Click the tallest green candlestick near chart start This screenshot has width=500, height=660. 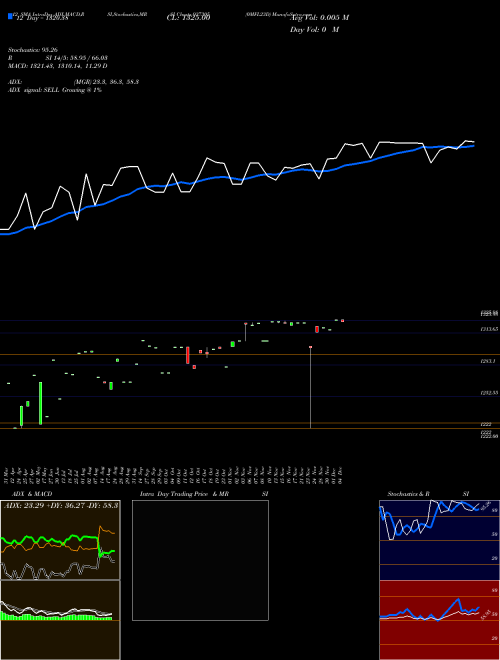41,403
